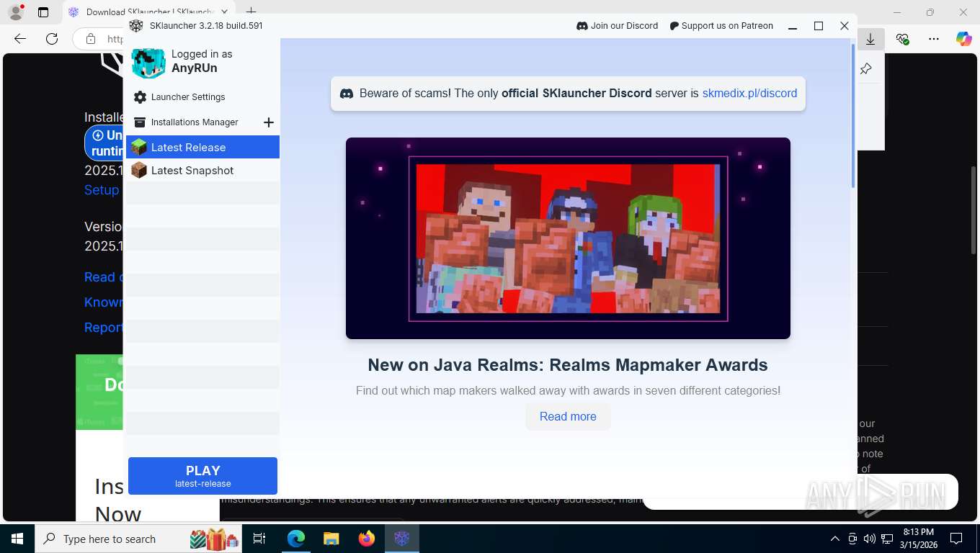980x553 pixels.
Task: Click Setup link on Edge page
Action: pyautogui.click(x=102, y=190)
